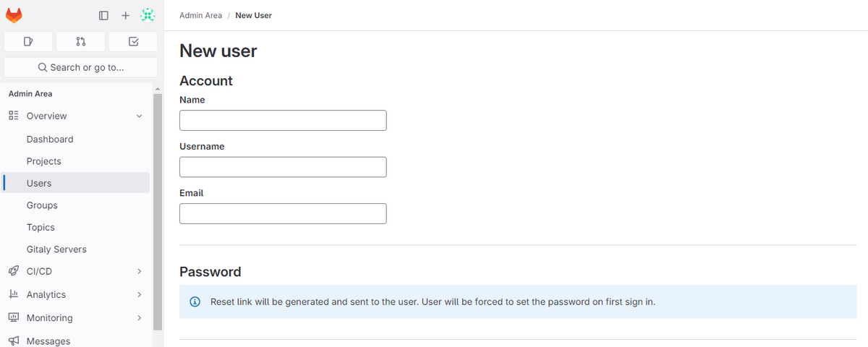Open the to-do list icon
Screen dimensions: 868x347
(x=133, y=41)
